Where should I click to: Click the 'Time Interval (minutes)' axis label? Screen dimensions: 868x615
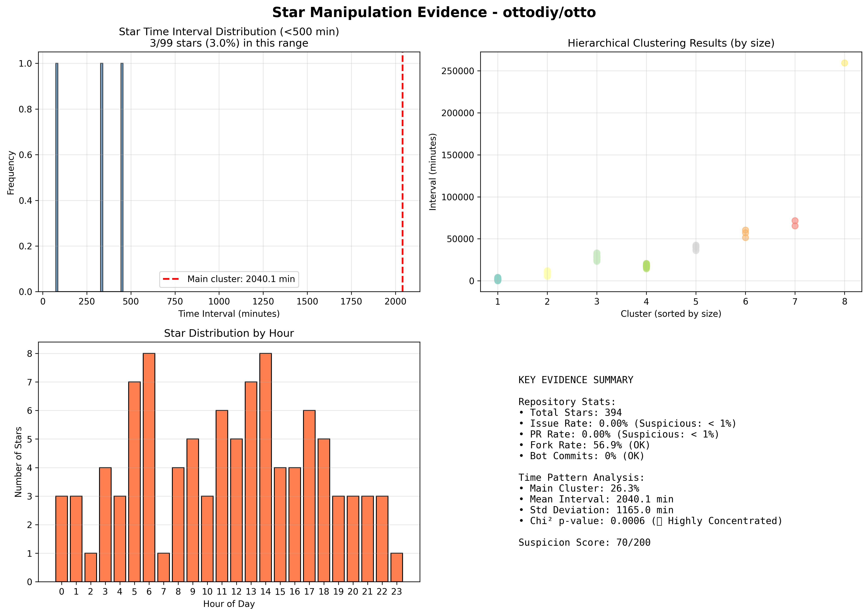[x=229, y=314]
